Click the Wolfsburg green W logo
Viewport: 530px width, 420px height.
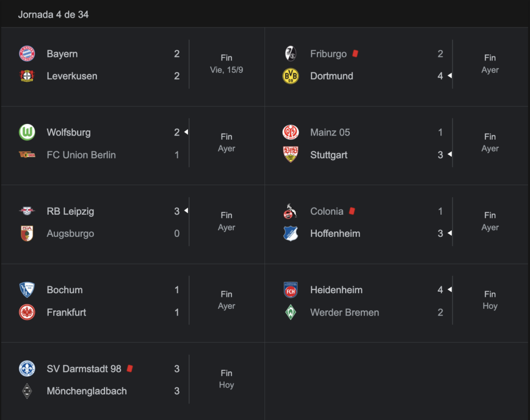click(x=27, y=132)
